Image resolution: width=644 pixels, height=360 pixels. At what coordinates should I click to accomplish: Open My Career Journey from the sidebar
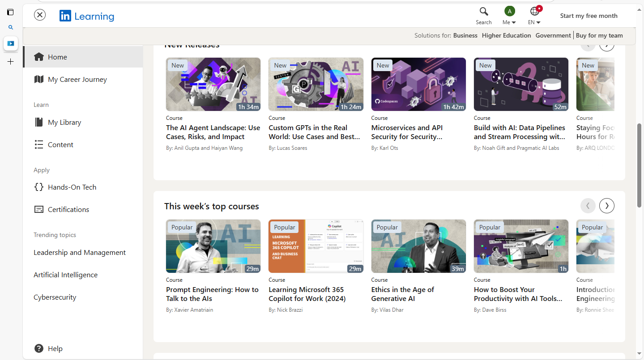[x=77, y=79]
